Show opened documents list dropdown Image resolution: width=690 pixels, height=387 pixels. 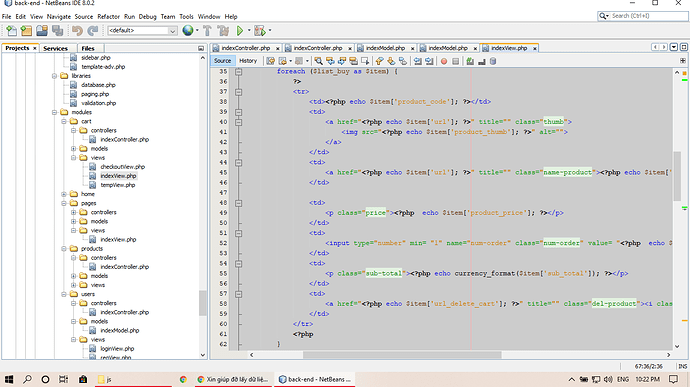(x=674, y=47)
